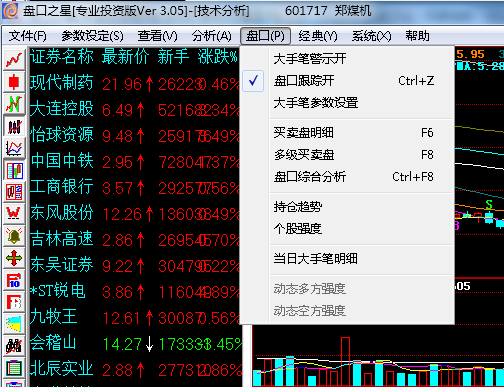This screenshot has height=387, width=504.
Task: Select the red candlestick icon in the sidebar
Action: pyautogui.click(x=14, y=82)
